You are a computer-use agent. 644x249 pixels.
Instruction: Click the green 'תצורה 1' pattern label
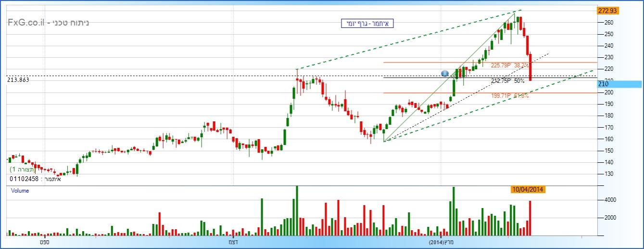23,170
